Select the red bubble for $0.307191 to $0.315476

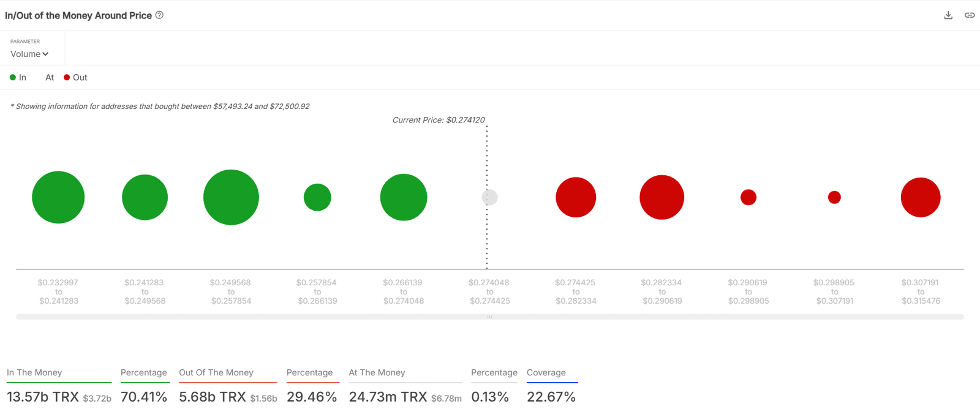pyautogui.click(x=921, y=197)
